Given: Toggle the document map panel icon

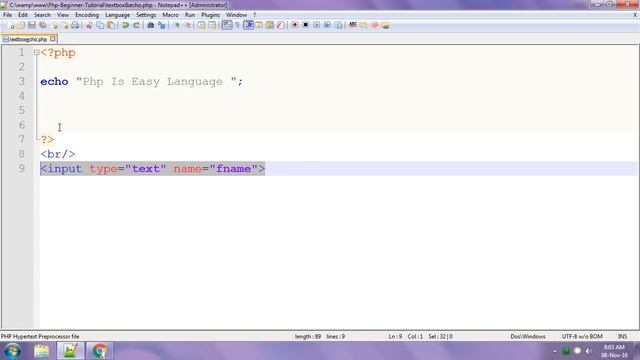Looking at the screenshot, I should 270,25.
